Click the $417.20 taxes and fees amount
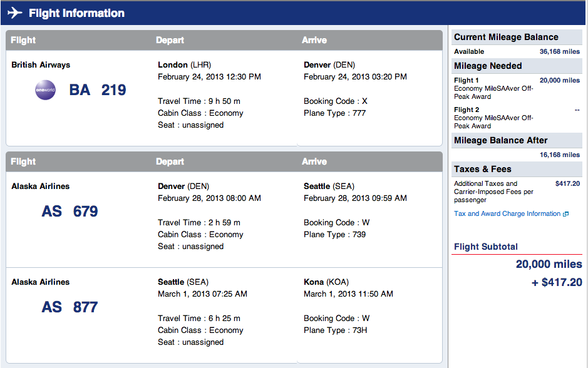Viewport: 588px width, 368px height. pyautogui.click(x=567, y=183)
